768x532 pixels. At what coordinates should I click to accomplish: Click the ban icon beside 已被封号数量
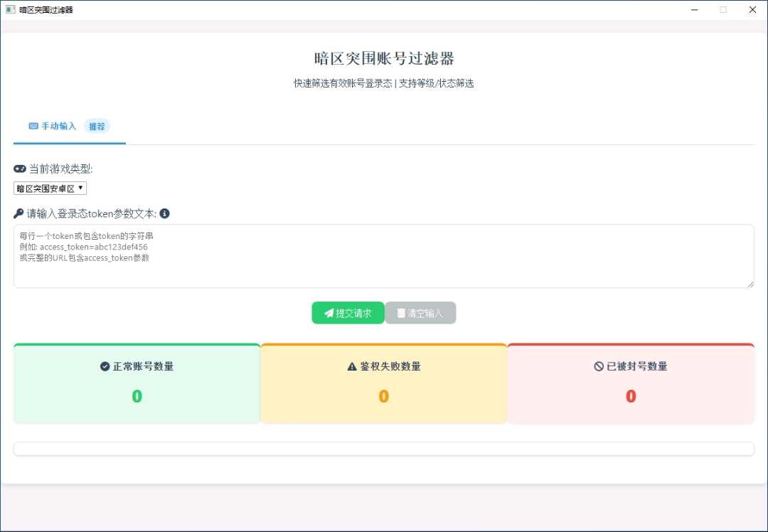[599, 366]
